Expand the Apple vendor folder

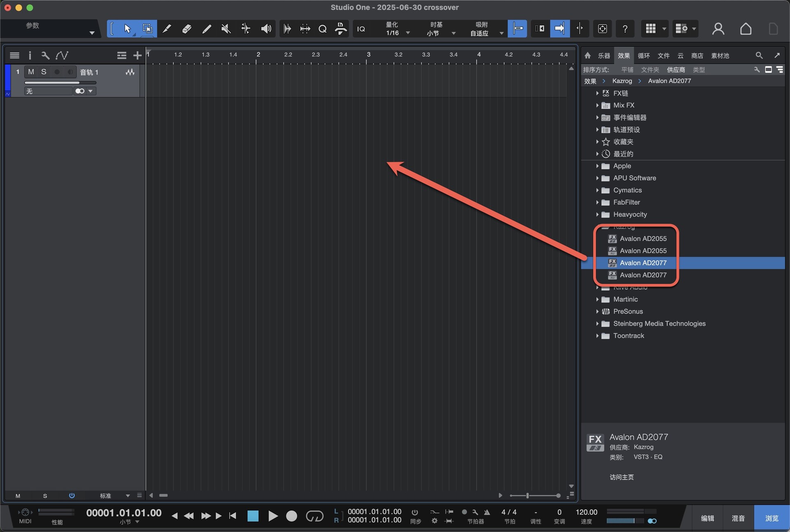597,166
